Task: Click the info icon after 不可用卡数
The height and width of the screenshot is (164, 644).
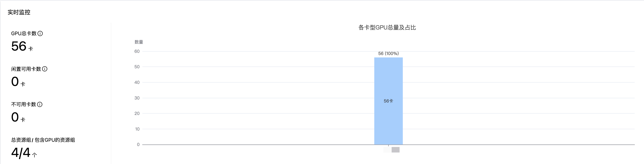Action: [x=40, y=105]
